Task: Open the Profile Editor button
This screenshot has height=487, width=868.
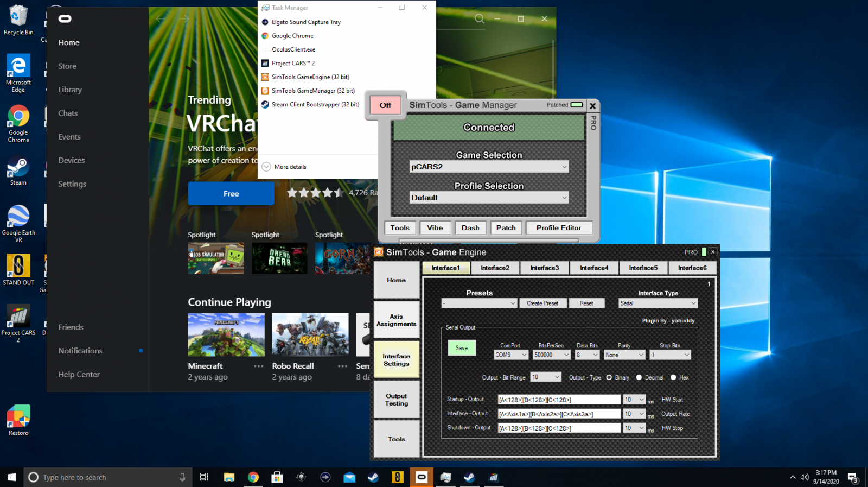Action: point(559,228)
